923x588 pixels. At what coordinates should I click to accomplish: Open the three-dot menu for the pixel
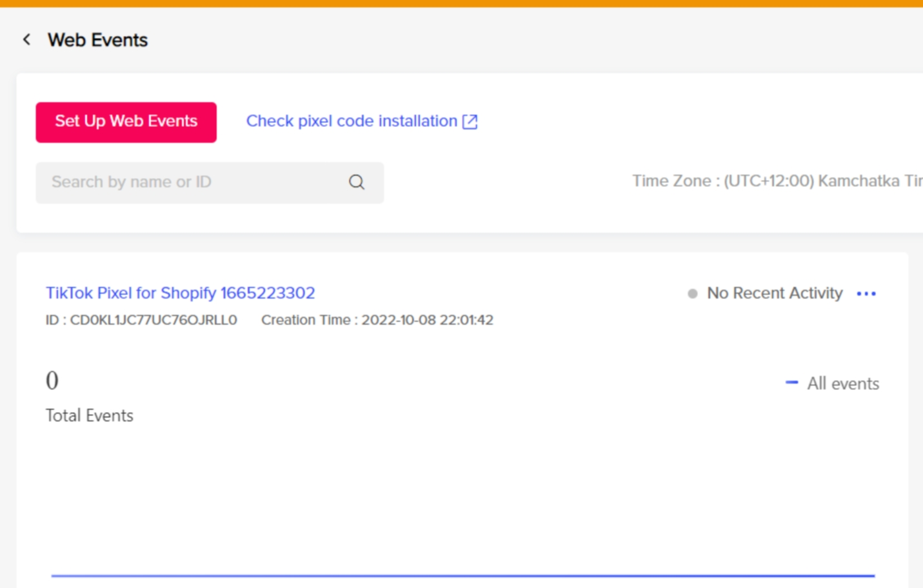866,293
